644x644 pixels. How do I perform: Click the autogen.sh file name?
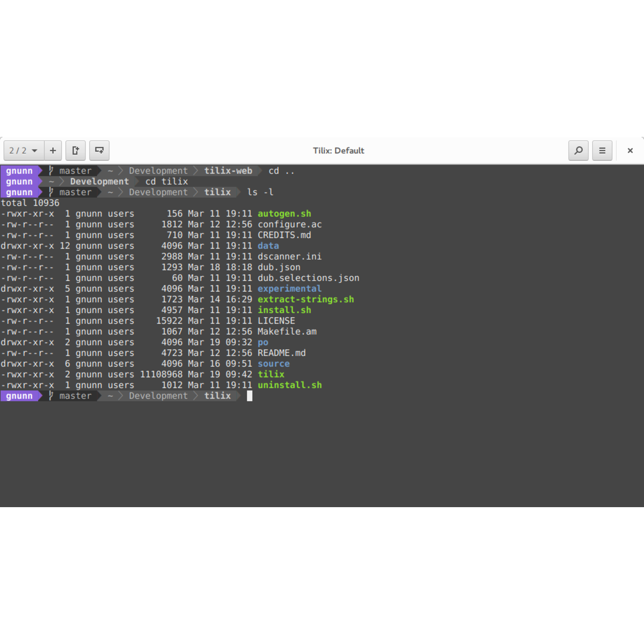click(284, 214)
